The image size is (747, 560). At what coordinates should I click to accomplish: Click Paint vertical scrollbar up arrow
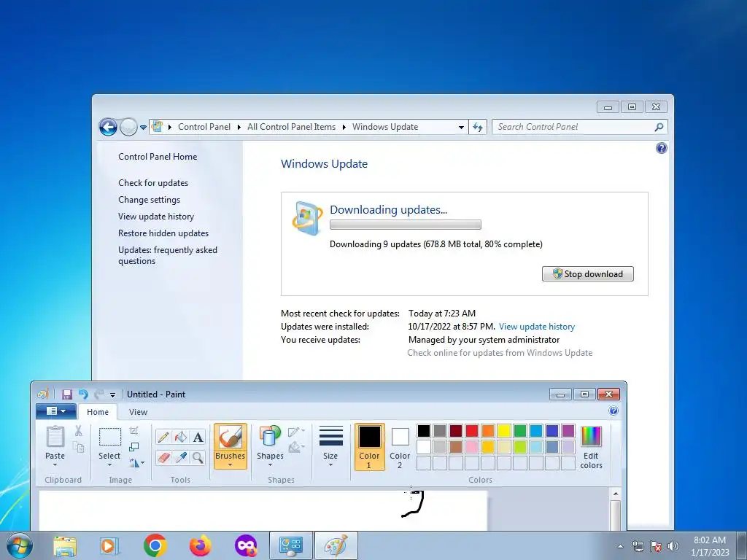616,494
